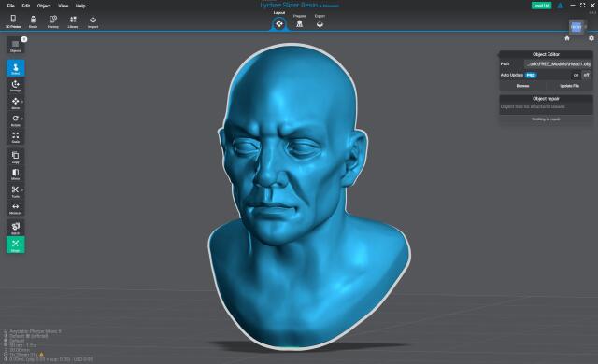Click the warning icon in status info
598x364 pixels.
pyautogui.click(x=41, y=354)
